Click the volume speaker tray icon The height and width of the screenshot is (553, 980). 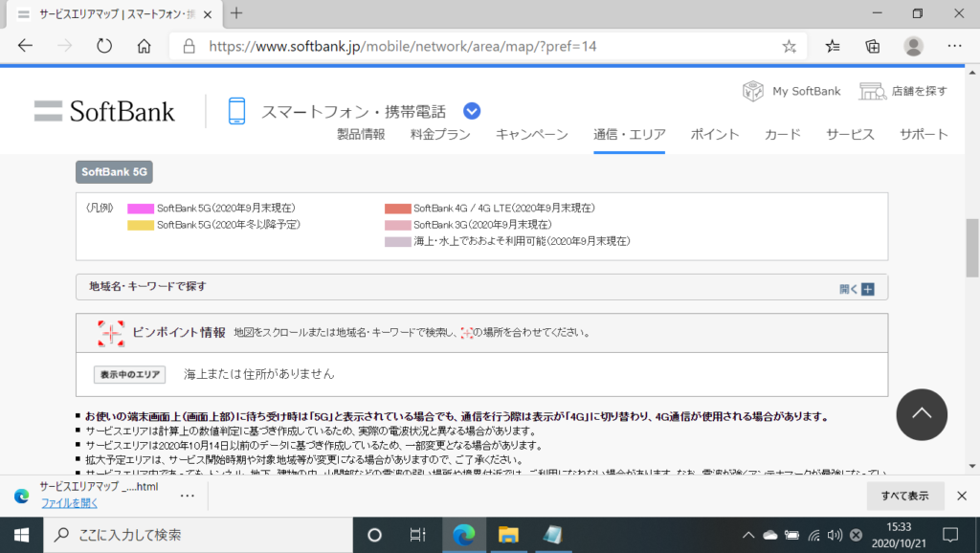[835, 536]
